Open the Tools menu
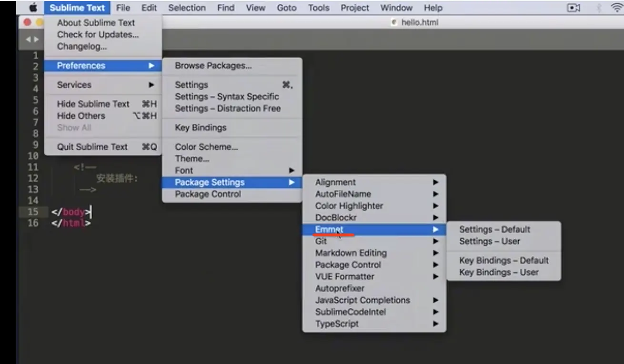Screen dimensions: 624x364 tap(319, 8)
